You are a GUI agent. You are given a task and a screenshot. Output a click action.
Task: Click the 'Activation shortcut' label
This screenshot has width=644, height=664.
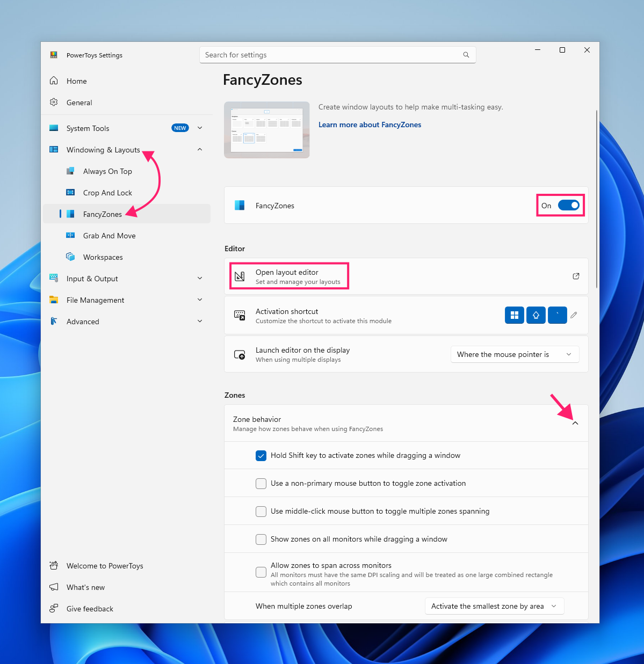tap(287, 311)
